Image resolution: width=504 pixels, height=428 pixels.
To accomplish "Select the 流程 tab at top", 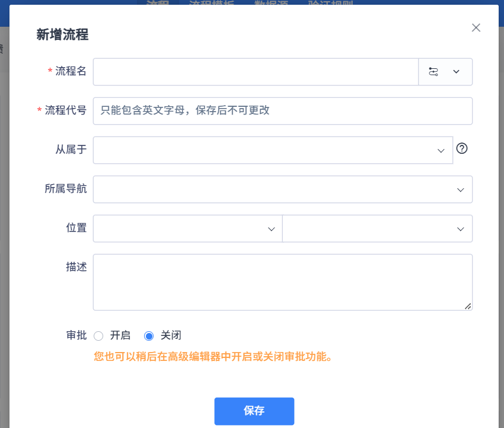I will (x=158, y=3).
